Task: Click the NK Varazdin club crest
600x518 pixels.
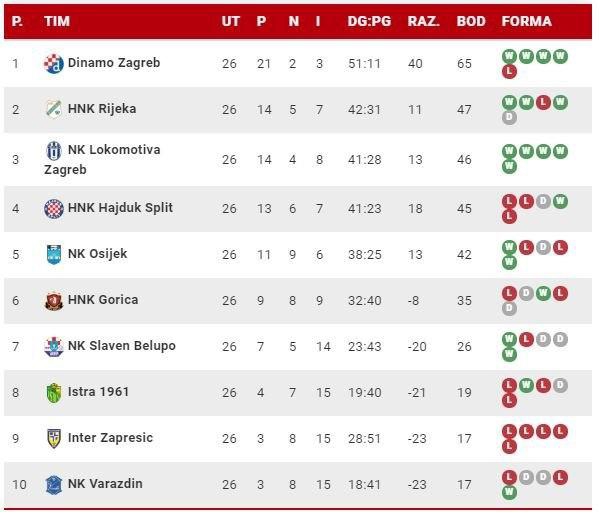Action: point(53,484)
